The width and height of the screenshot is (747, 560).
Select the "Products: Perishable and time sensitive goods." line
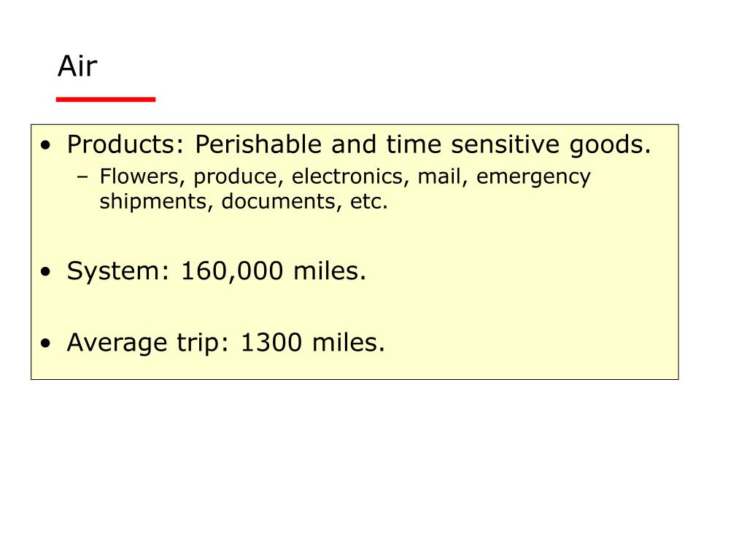(359, 144)
